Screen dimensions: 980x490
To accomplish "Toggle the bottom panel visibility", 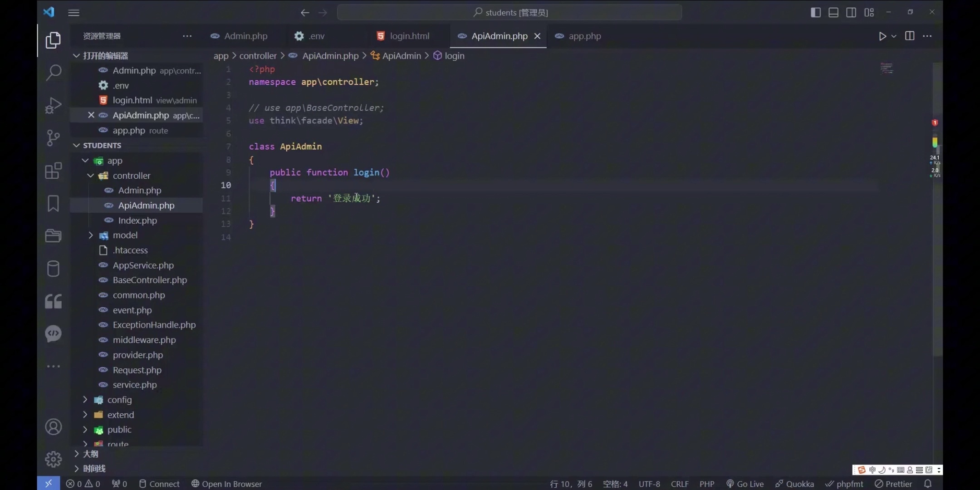I will (x=833, y=12).
